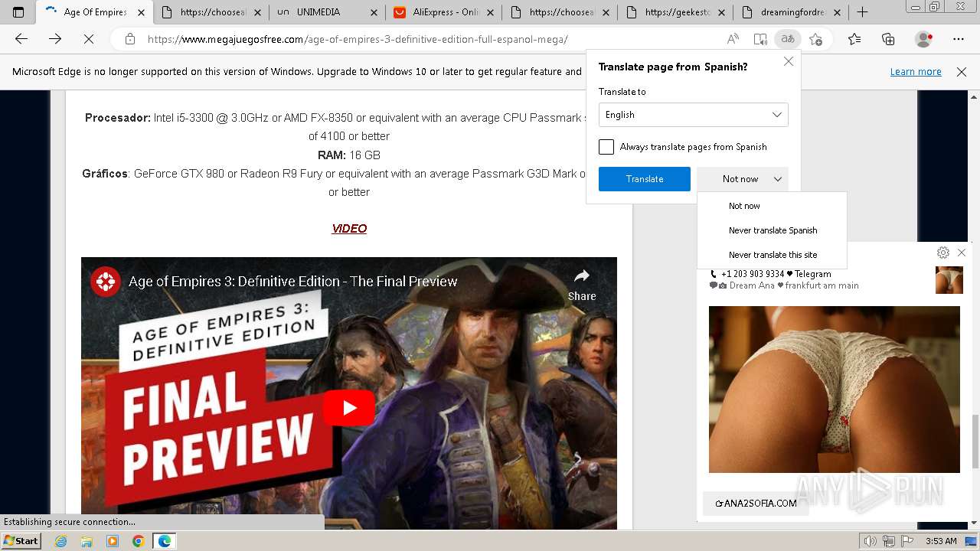This screenshot has height=551, width=980.
Task: Open Chrome from taskbar
Action: pyautogui.click(x=138, y=541)
